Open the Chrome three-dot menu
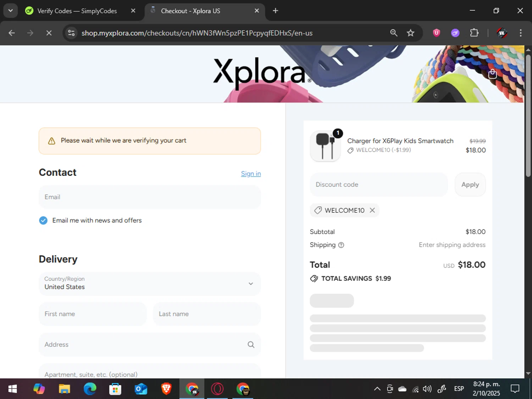 pyautogui.click(x=521, y=33)
